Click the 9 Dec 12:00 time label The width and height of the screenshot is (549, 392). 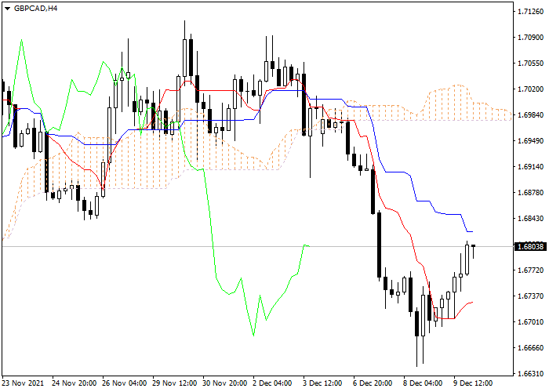coord(474,383)
